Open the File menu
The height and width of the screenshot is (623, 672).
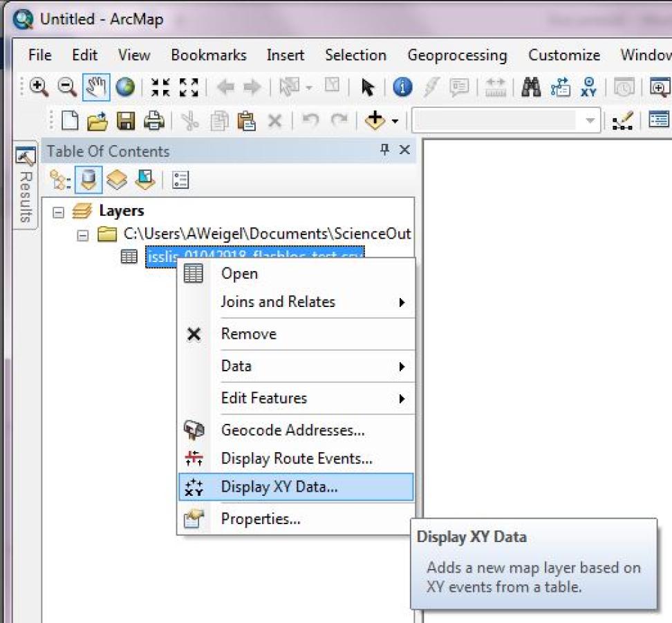[x=40, y=55]
